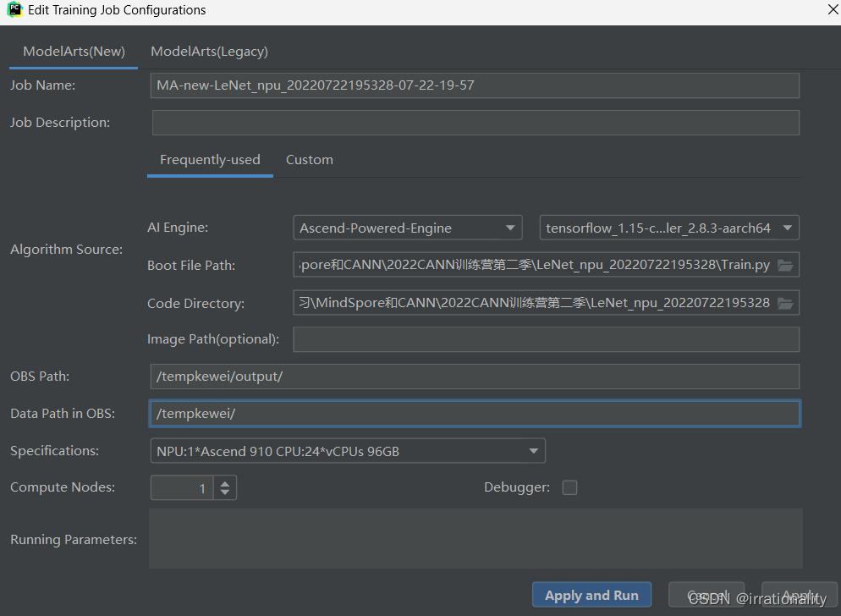Image resolution: width=841 pixels, height=616 pixels.
Task: Click the Data Path in OBS field
Action: point(475,413)
